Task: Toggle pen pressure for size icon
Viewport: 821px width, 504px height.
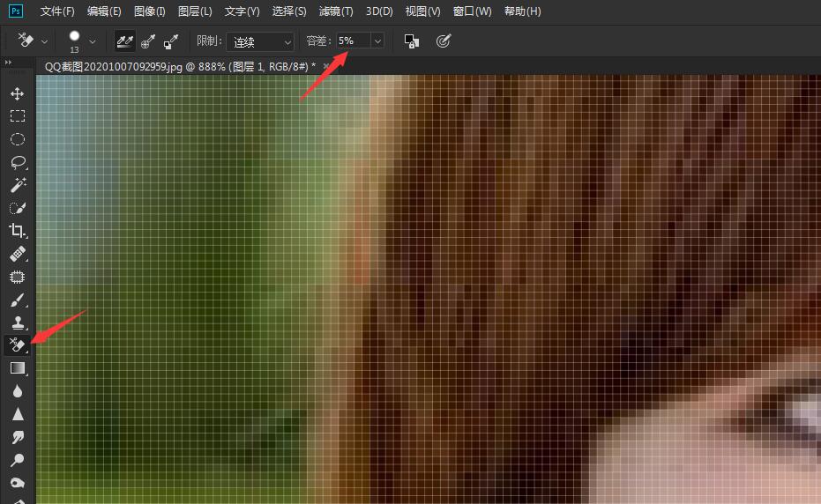Action: 443,41
